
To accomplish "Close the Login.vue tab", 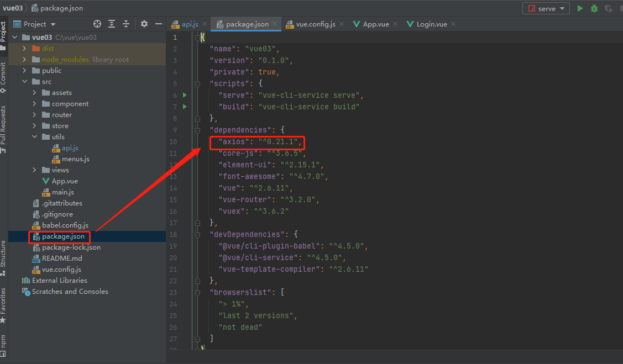I will (x=453, y=24).
